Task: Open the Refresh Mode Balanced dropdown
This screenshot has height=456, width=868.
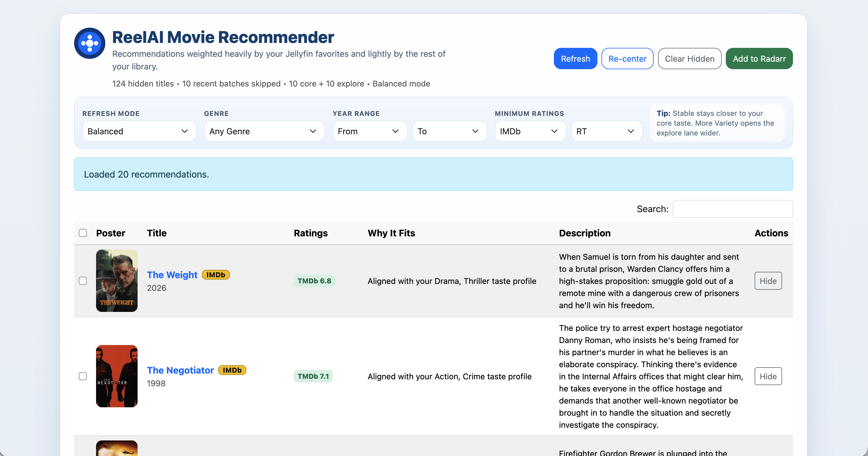Action: (139, 131)
